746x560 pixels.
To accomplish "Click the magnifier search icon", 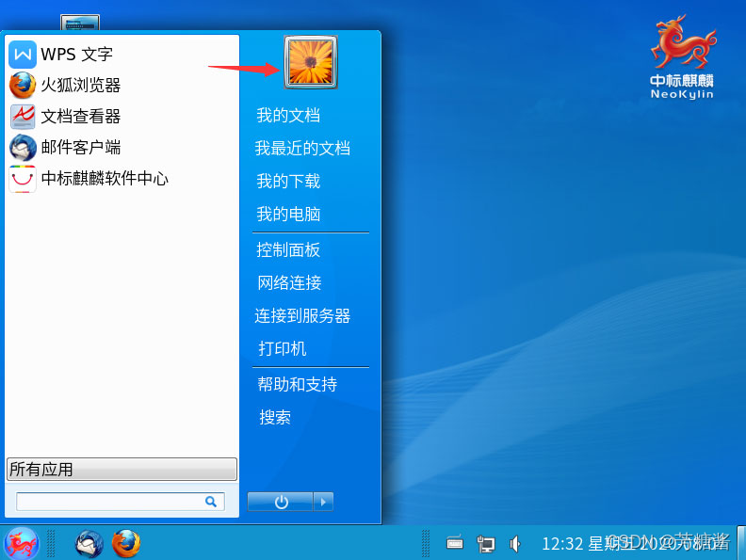I will tap(211, 502).
